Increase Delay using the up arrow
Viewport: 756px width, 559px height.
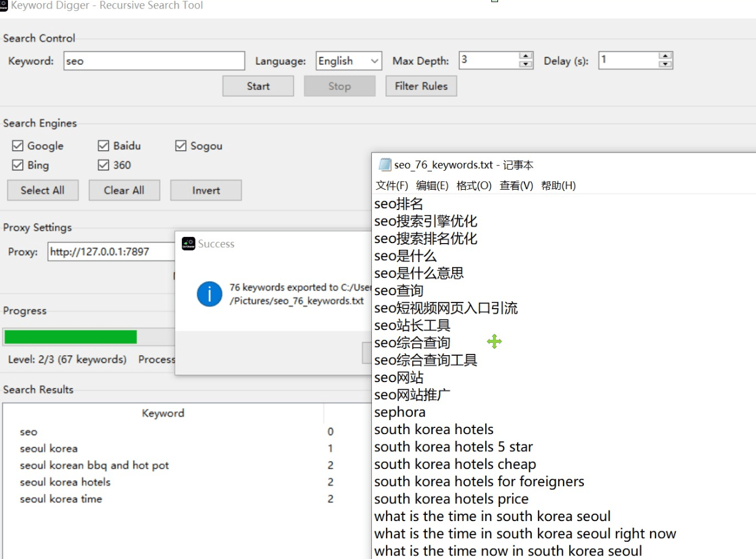(x=665, y=56)
